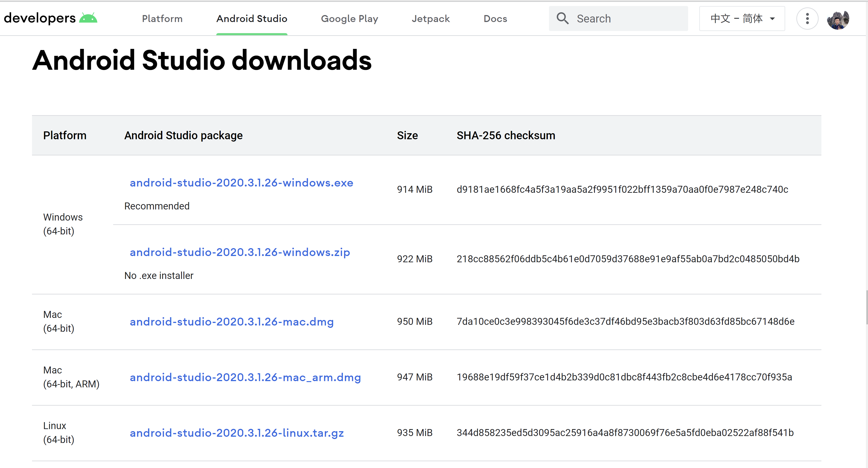Image resolution: width=868 pixels, height=468 pixels.
Task: Download android-studio-2020.3.1.26-windows.exe
Action: (241, 183)
